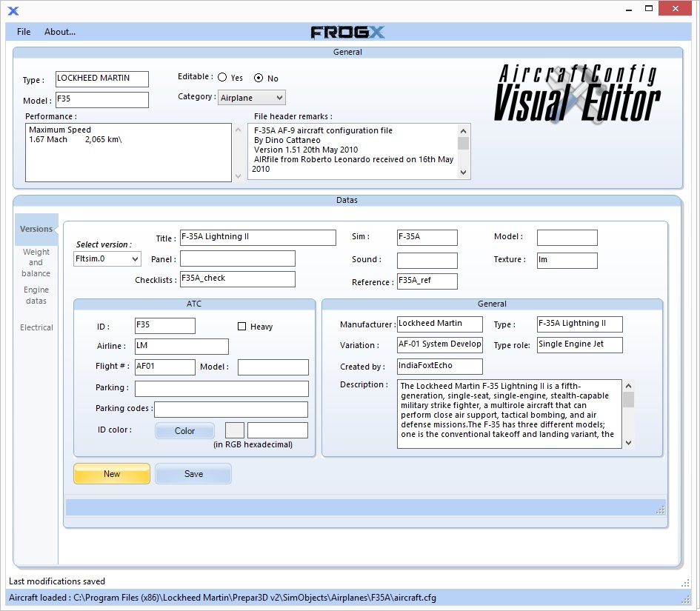
Task: Click the empty Parking field
Action: coord(221,388)
